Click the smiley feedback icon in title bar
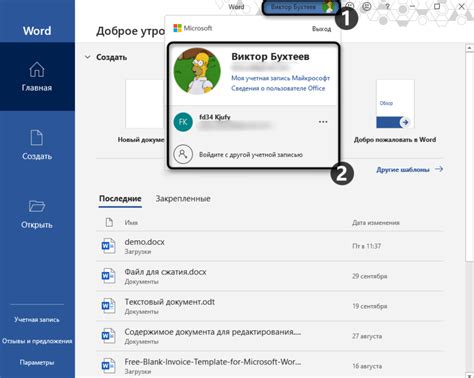474x378 pixels. coord(367,6)
